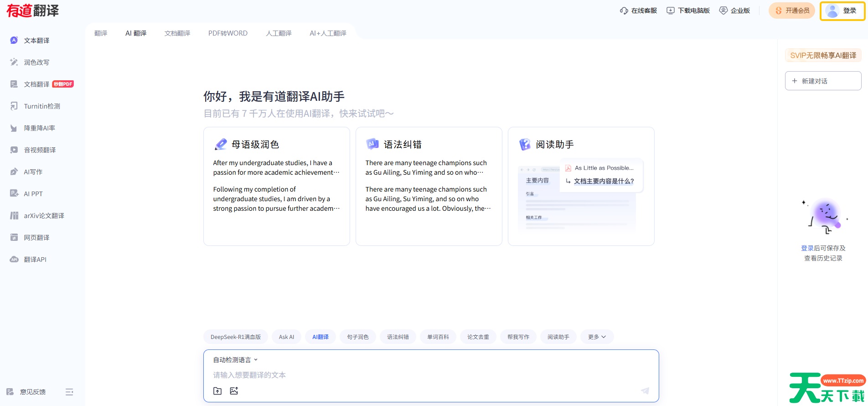Open the PDF转WORD tab
868x406 pixels.
(227, 33)
